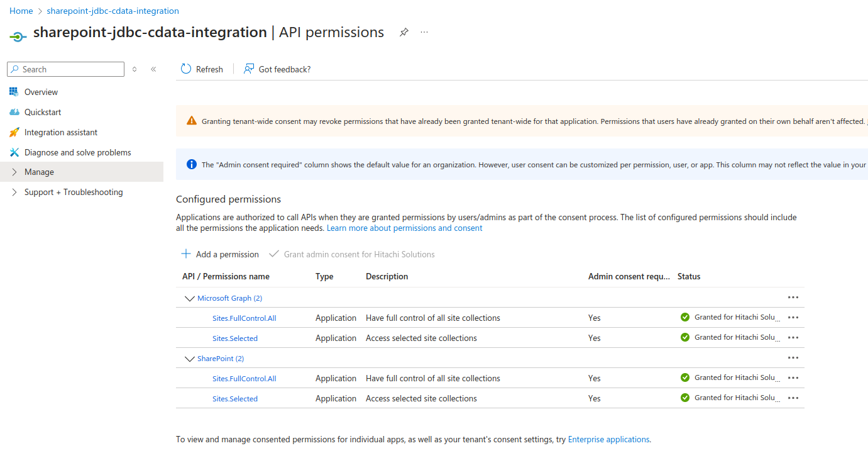Open ellipsis menu for Graph Sites.FullControl.All row
This screenshot has height=458, width=868.
tap(793, 317)
